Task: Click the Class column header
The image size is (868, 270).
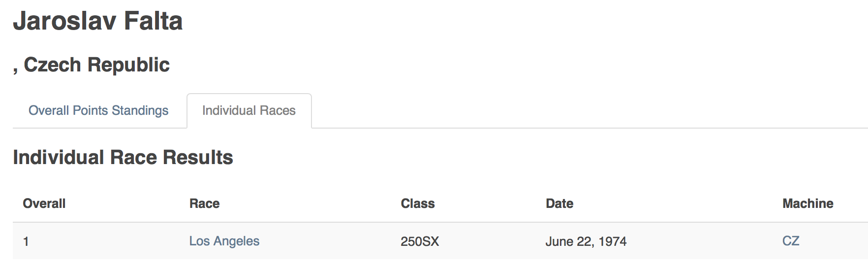Action: point(418,203)
